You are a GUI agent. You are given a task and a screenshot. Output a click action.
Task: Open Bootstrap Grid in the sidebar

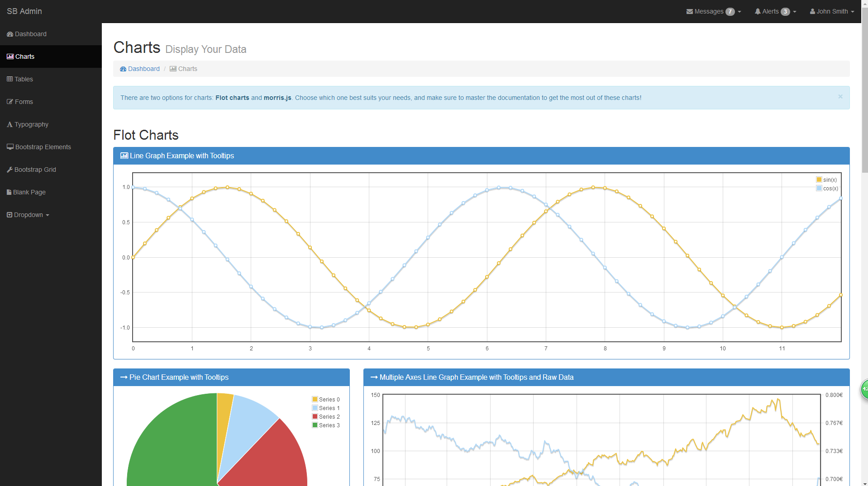pyautogui.click(x=51, y=170)
